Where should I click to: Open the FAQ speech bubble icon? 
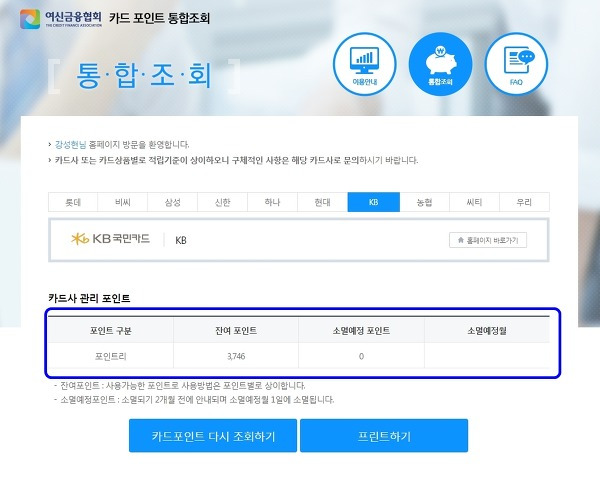point(516,64)
